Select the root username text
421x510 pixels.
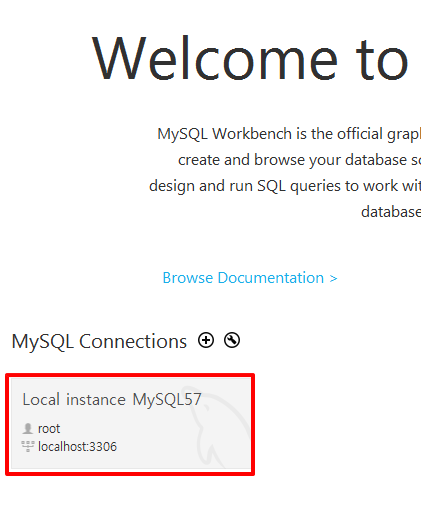pos(49,429)
